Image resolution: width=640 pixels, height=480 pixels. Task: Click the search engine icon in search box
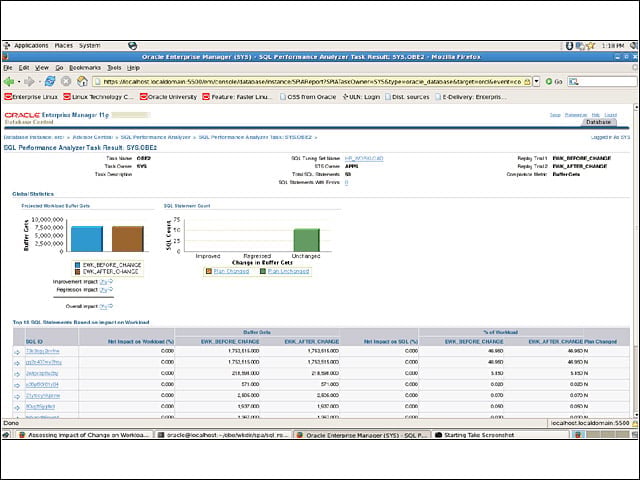(x=573, y=82)
